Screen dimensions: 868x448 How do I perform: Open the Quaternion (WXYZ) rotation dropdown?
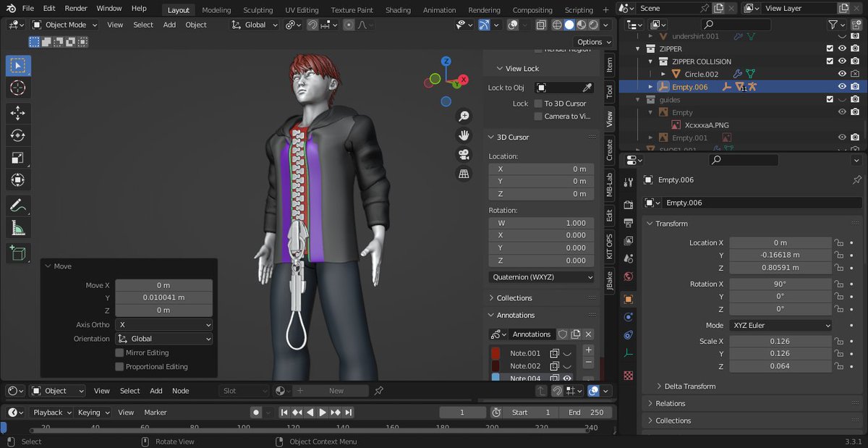542,277
